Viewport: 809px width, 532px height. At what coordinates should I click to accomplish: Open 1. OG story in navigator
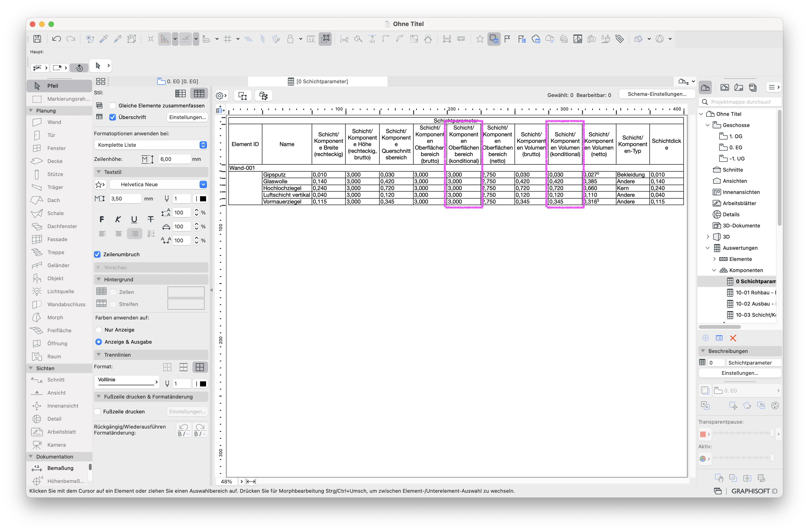731,136
